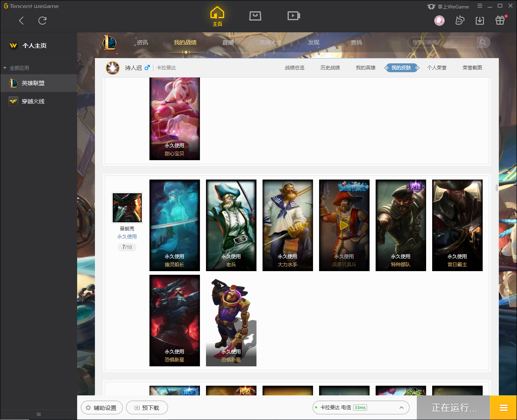Click the 预下载 button
Viewport: 517px width, 420px height.
(x=147, y=408)
